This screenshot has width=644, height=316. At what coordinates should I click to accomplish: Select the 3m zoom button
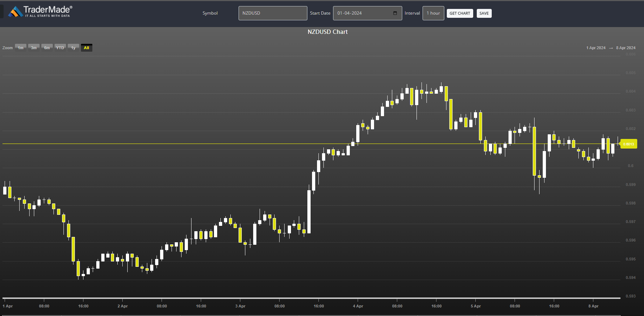pyautogui.click(x=34, y=48)
